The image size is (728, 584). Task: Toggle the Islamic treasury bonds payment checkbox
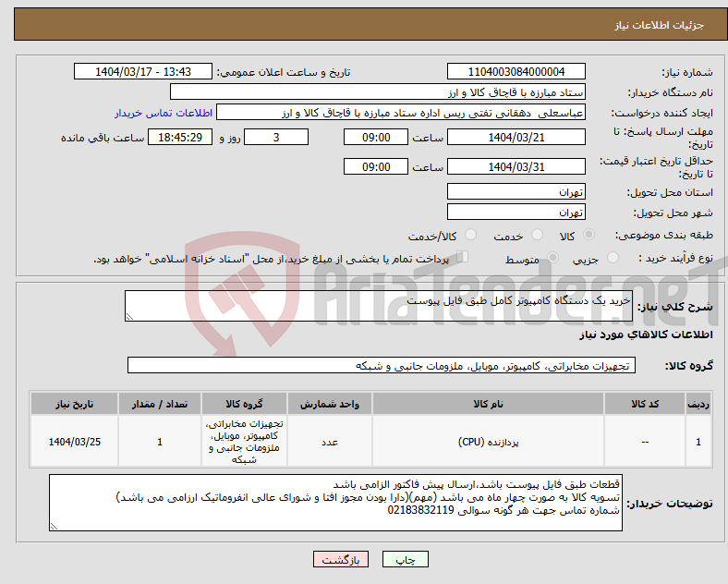[x=463, y=257]
